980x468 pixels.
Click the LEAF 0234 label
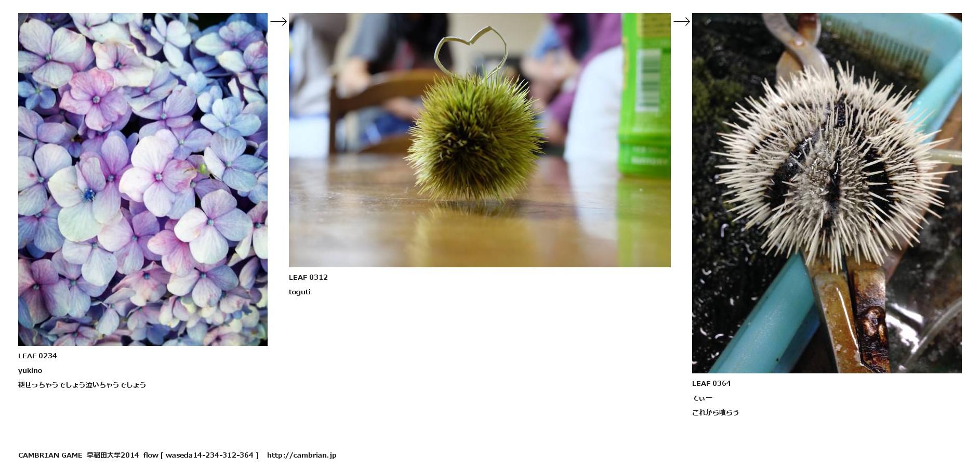(37, 356)
